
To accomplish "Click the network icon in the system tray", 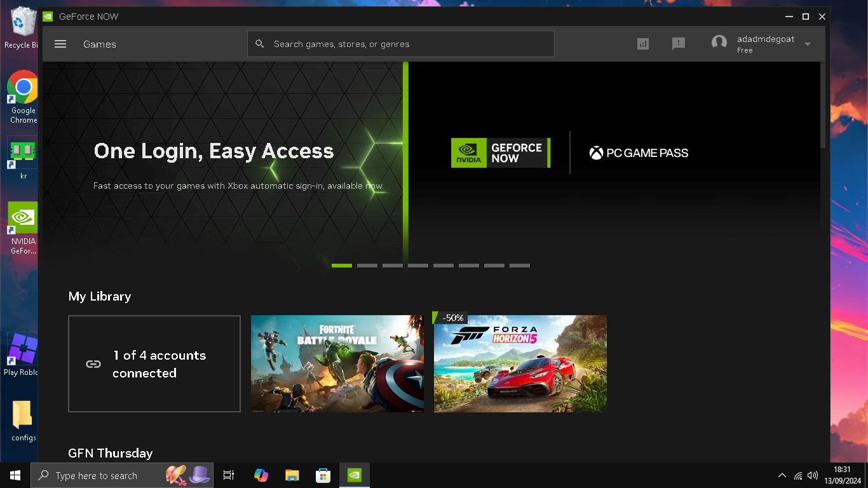I will pyautogui.click(x=798, y=476).
